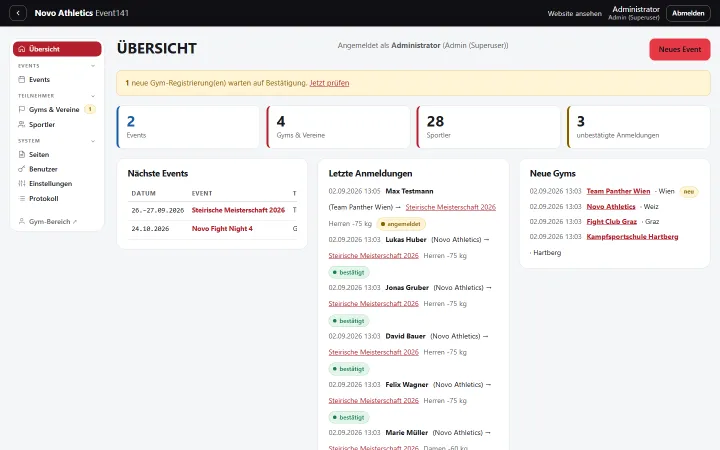Open Steirische Meisterschaft link in Felix Wagner entry
Screen dimensions: 720x450
click(373, 400)
